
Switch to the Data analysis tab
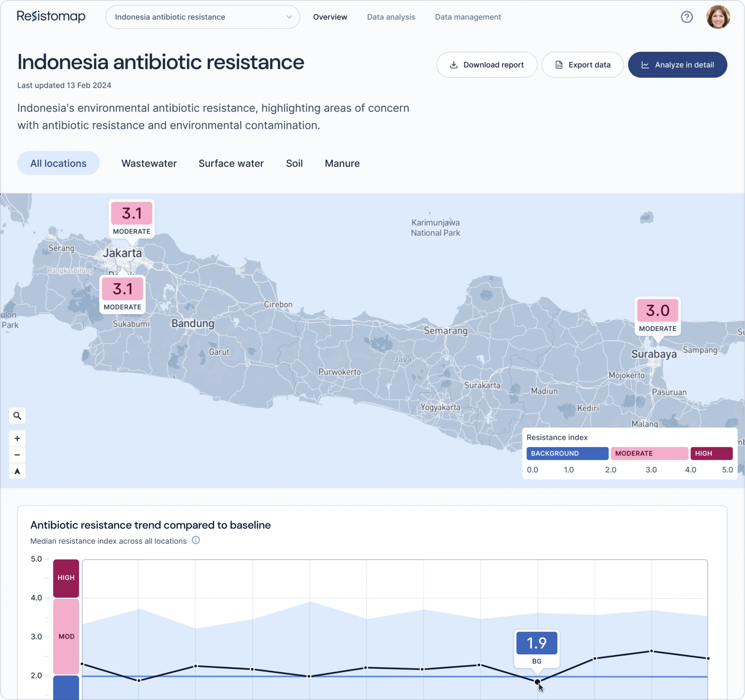point(391,17)
